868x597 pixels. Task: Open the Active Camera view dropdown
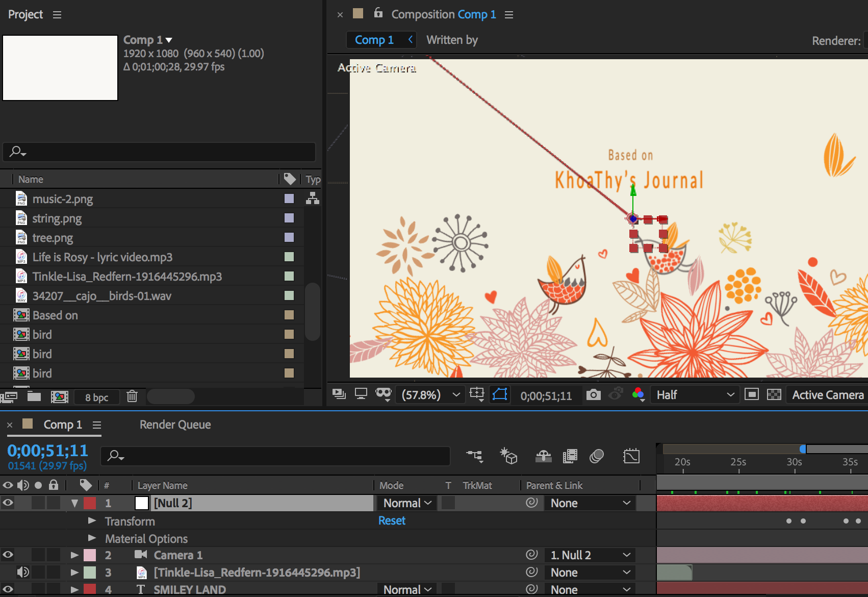tap(828, 395)
